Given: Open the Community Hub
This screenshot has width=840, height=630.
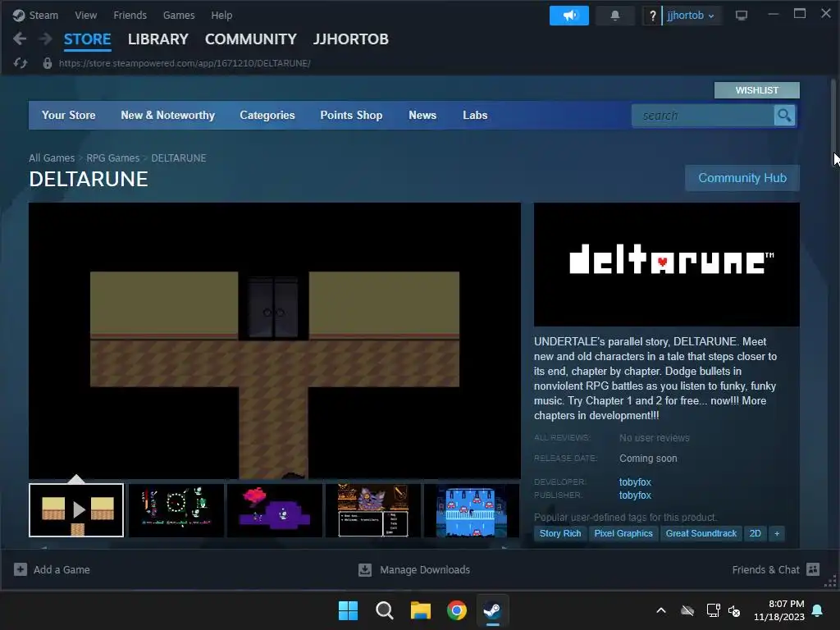Looking at the screenshot, I should (742, 178).
